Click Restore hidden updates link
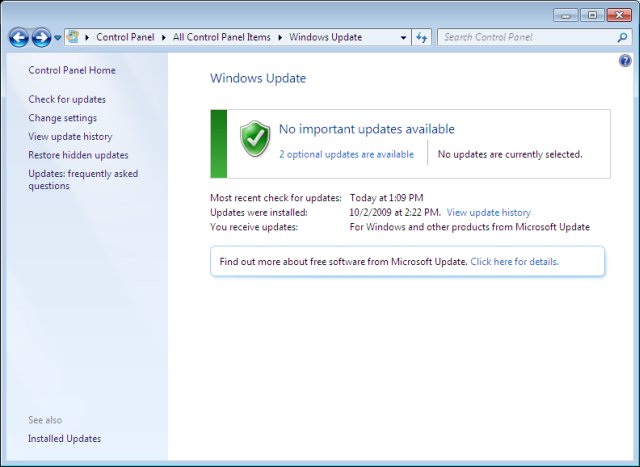The height and width of the screenshot is (467, 640). click(78, 155)
